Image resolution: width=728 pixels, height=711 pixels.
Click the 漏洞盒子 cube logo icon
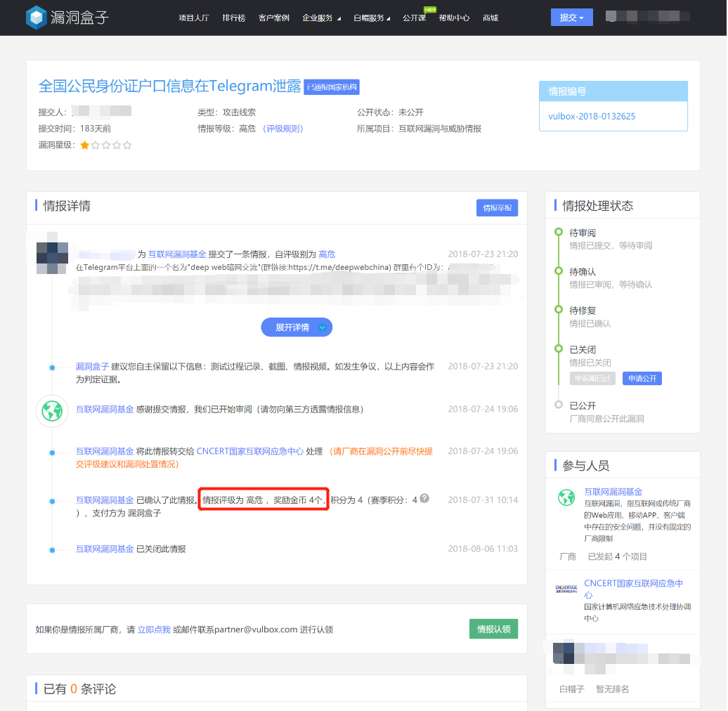tap(37, 18)
